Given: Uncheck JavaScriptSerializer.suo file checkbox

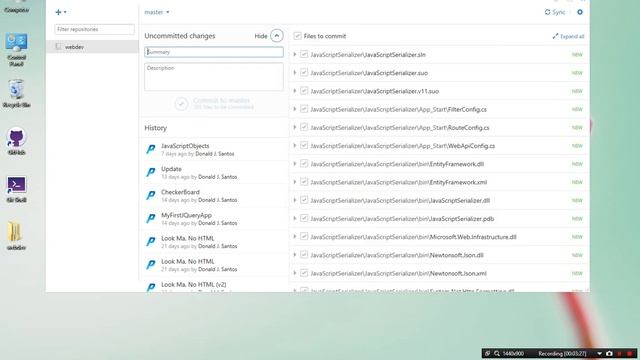Looking at the screenshot, I should click(x=304, y=73).
